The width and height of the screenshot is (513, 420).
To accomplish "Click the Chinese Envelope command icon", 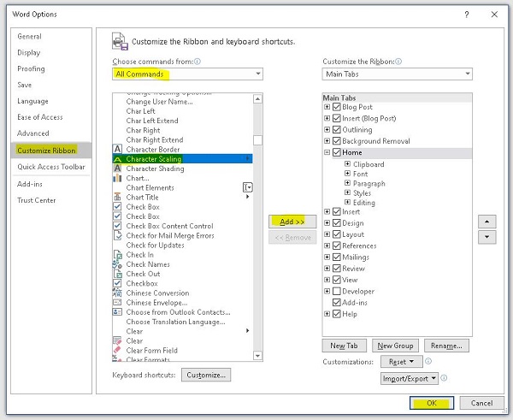I will click(x=117, y=303).
